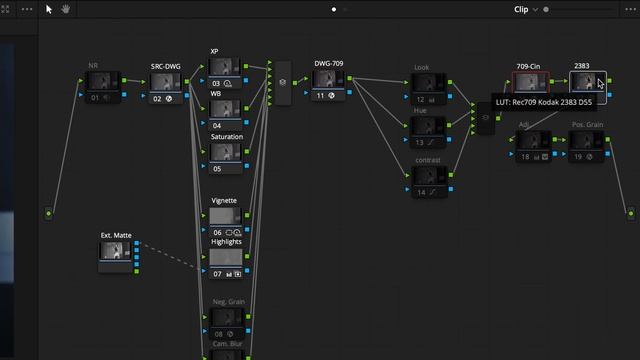Open the three-dot menu beside the pointer tool
Viewport: 640px width, 360px height.
pyautogui.click(x=27, y=9)
